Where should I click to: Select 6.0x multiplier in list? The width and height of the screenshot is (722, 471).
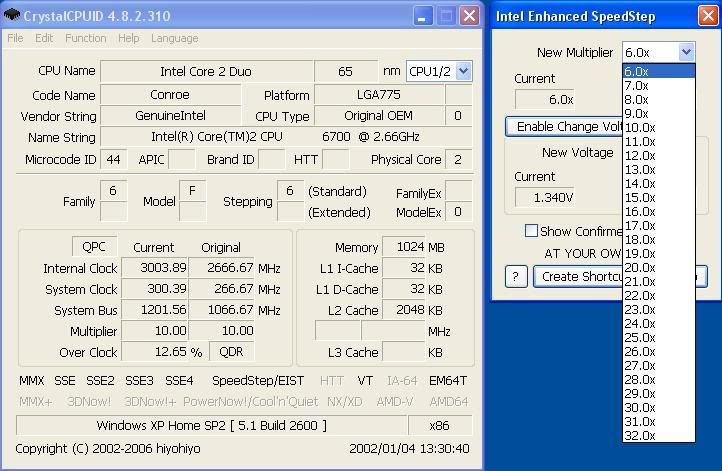658,71
